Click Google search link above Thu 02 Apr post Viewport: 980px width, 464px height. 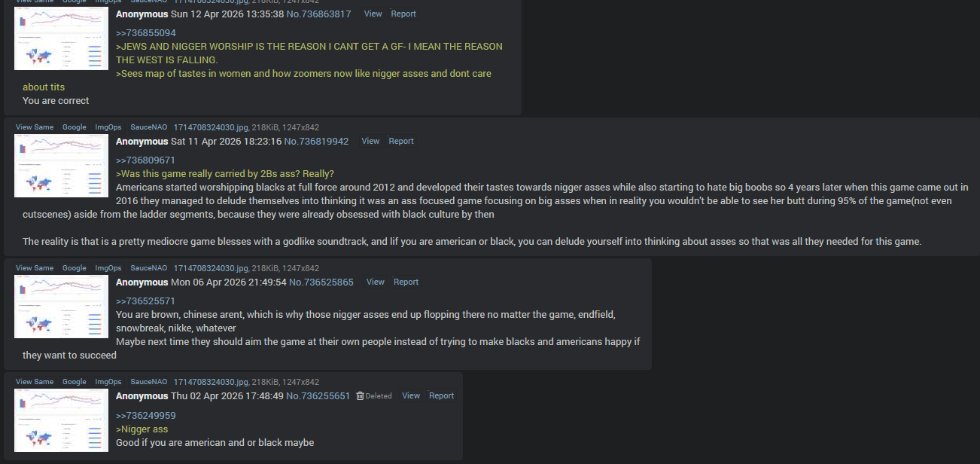point(74,382)
